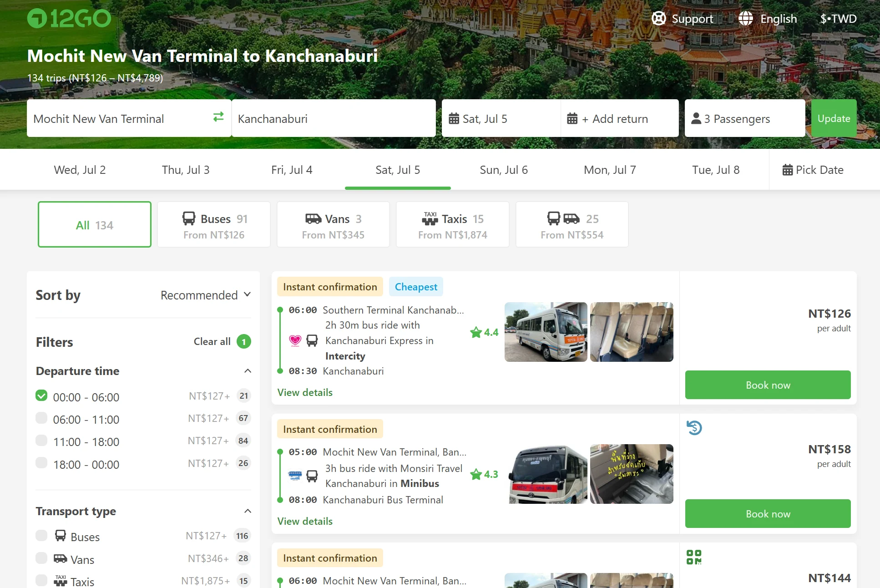The height and width of the screenshot is (588, 880).
Task: Click the Kanchanaburi destination input field
Action: [x=334, y=119]
